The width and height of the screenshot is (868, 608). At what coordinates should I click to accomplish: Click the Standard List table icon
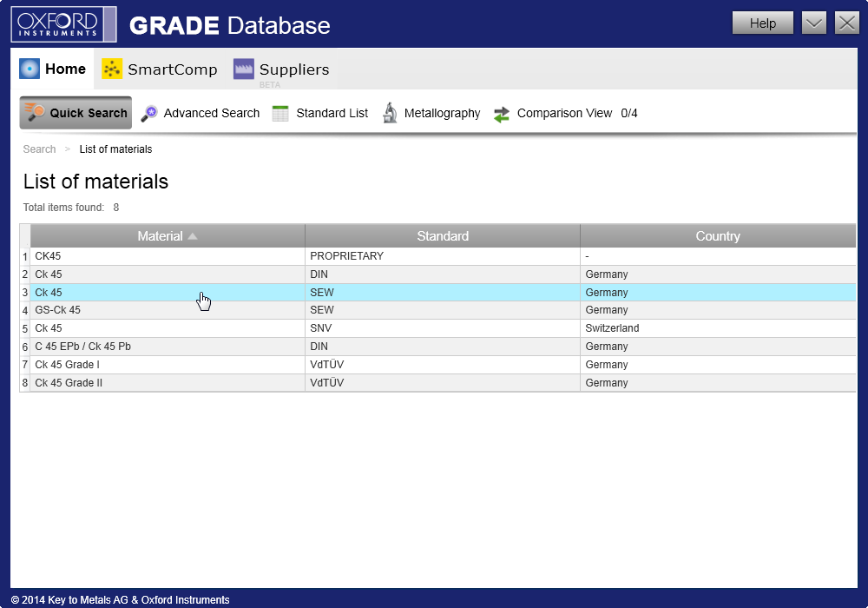click(x=280, y=114)
